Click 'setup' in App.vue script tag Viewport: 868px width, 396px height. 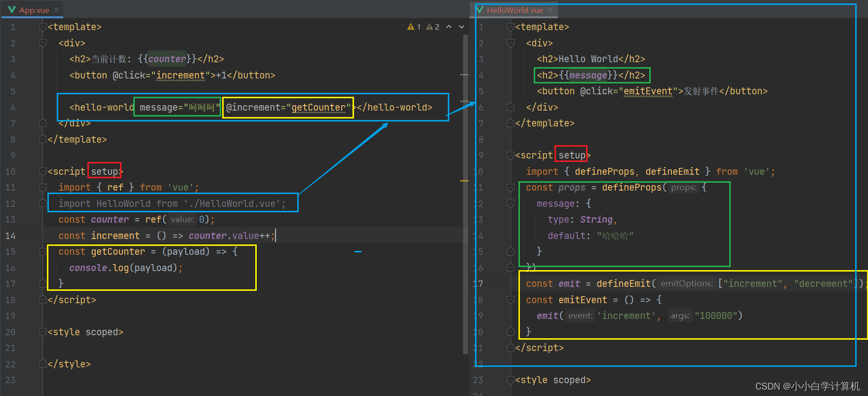click(x=105, y=172)
